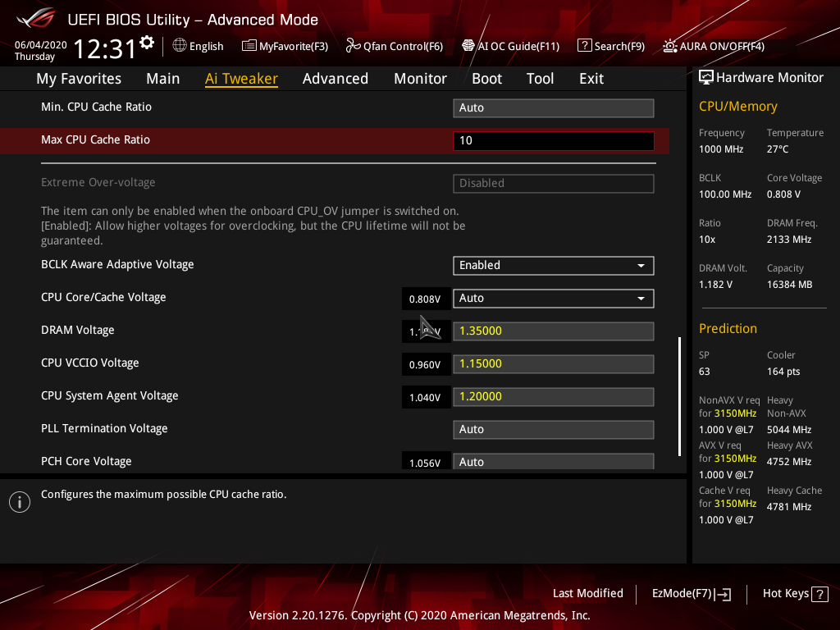
Task: Open the Boot menu
Action: [486, 78]
